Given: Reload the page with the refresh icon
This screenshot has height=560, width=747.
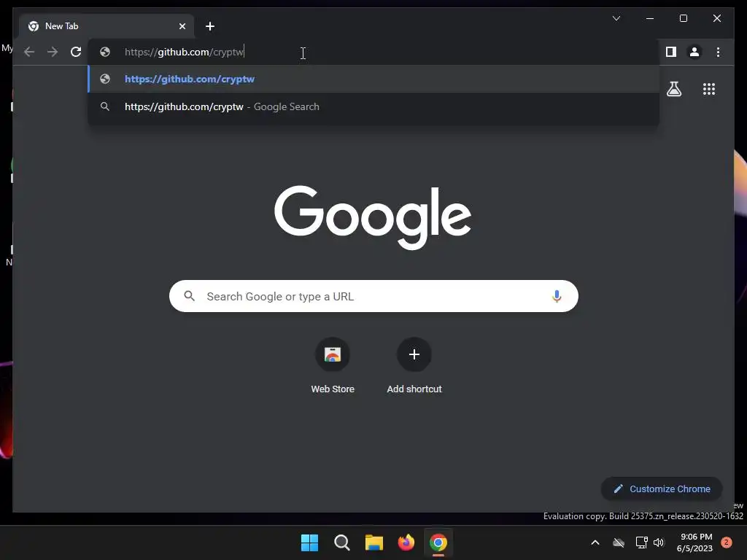Looking at the screenshot, I should click(x=76, y=52).
